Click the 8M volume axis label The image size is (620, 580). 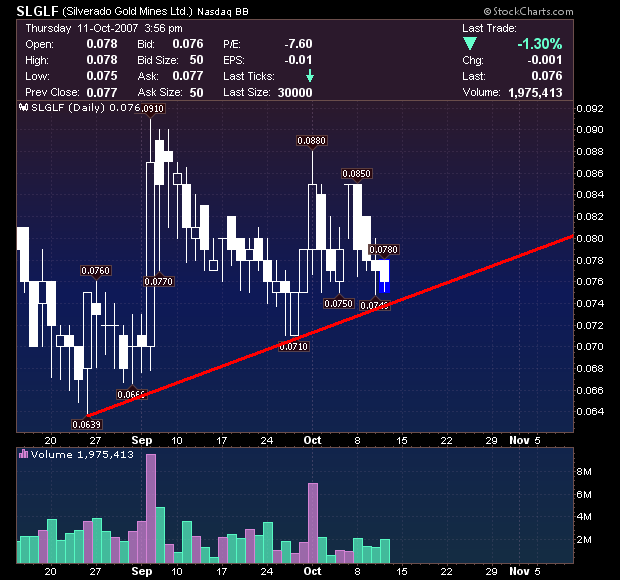(x=584, y=472)
